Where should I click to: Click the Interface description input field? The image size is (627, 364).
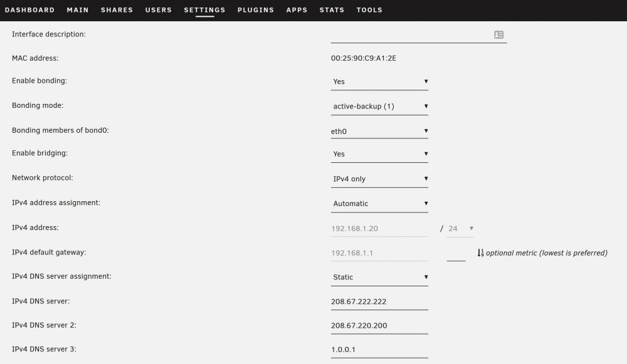click(x=419, y=34)
